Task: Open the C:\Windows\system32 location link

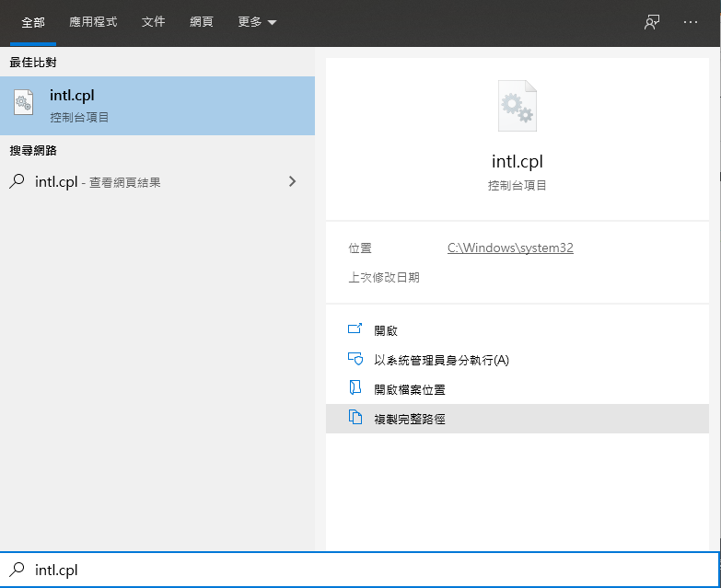Action: pyautogui.click(x=510, y=248)
